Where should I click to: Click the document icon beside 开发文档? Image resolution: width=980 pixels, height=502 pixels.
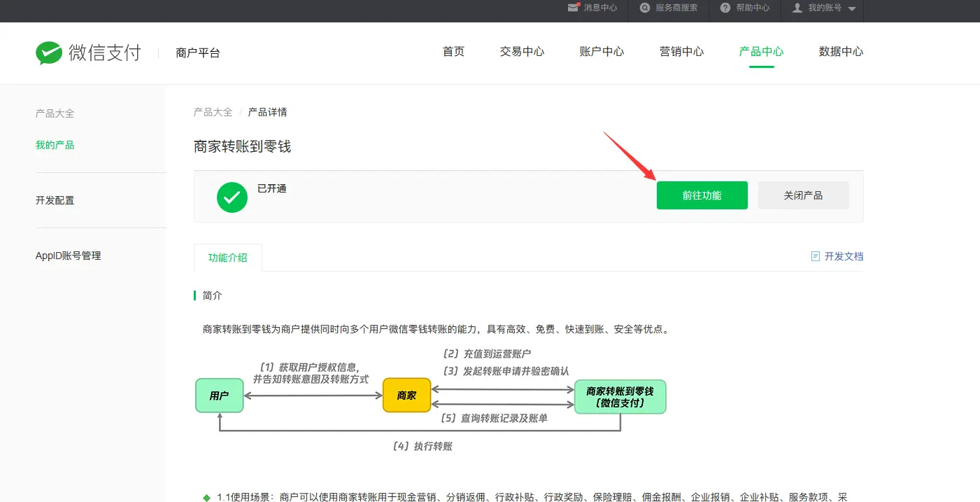coord(815,256)
